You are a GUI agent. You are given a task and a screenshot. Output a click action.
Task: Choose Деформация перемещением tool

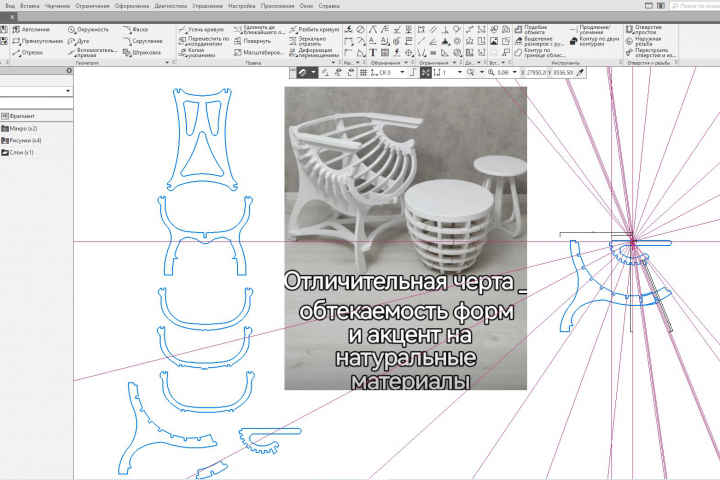tap(314, 52)
